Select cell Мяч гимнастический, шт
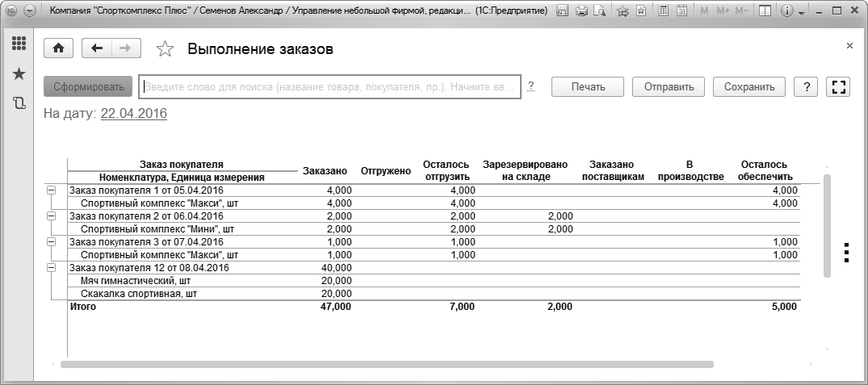Viewport: 868px width, 385px height. click(x=136, y=281)
